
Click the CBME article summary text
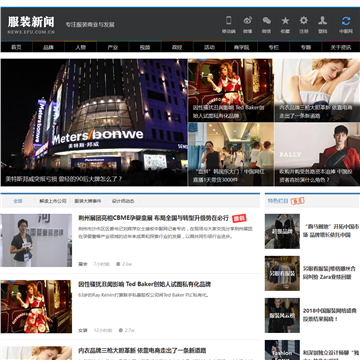tap(165, 233)
